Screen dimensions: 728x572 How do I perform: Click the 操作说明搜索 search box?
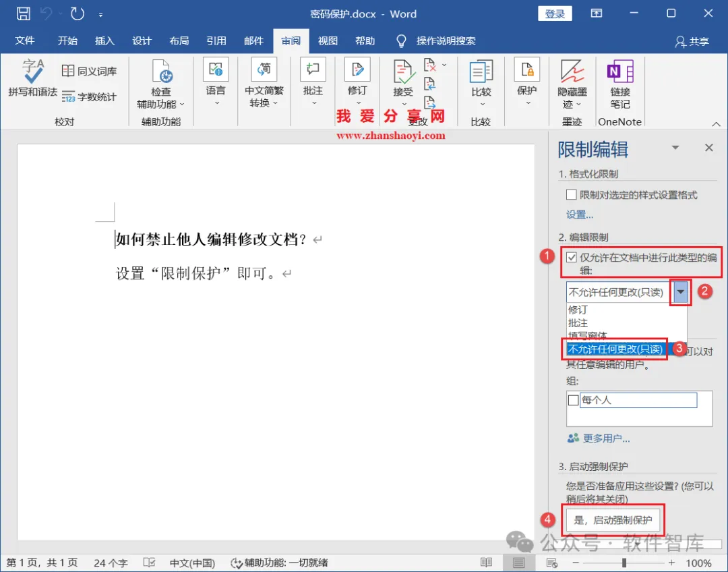(446, 41)
